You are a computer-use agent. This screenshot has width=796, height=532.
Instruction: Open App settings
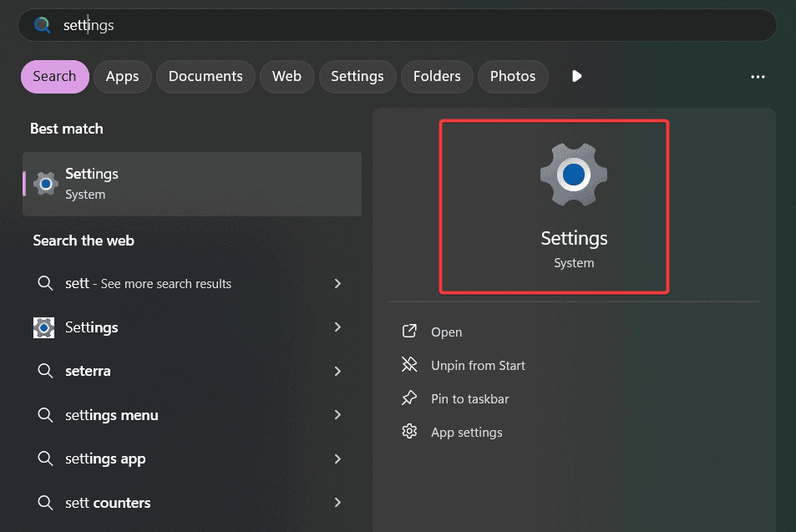pyautogui.click(x=467, y=433)
